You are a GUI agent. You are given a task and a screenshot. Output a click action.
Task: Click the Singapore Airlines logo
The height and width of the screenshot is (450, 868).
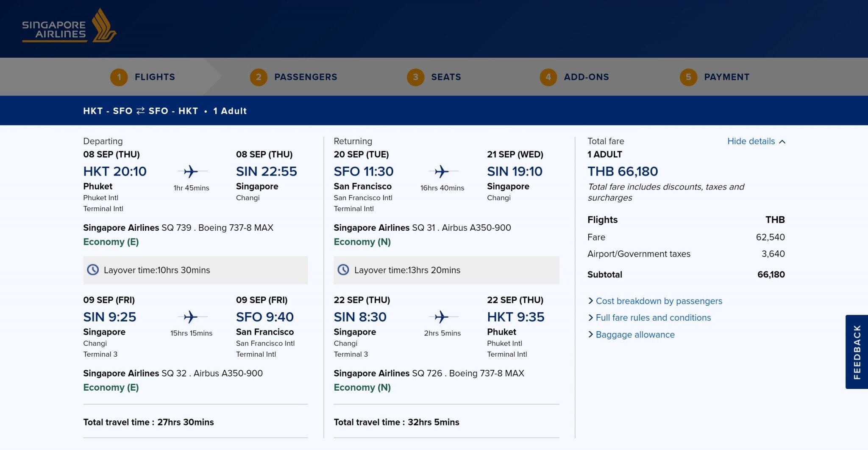(69, 26)
